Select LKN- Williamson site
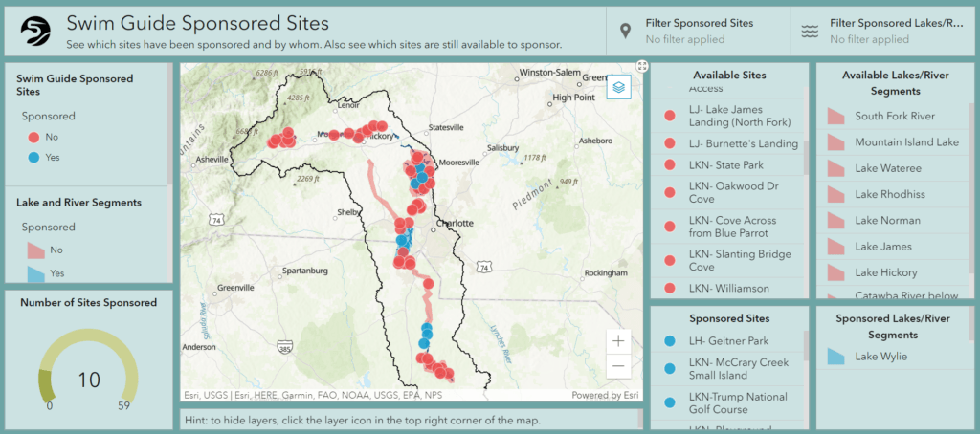Screen dimensions: 980x434 (x=728, y=289)
